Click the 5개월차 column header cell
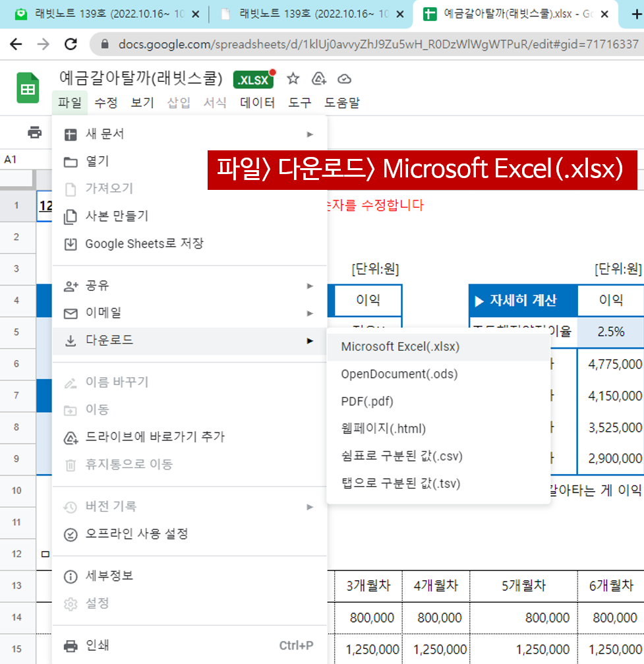The height and width of the screenshot is (664, 644). click(x=524, y=586)
